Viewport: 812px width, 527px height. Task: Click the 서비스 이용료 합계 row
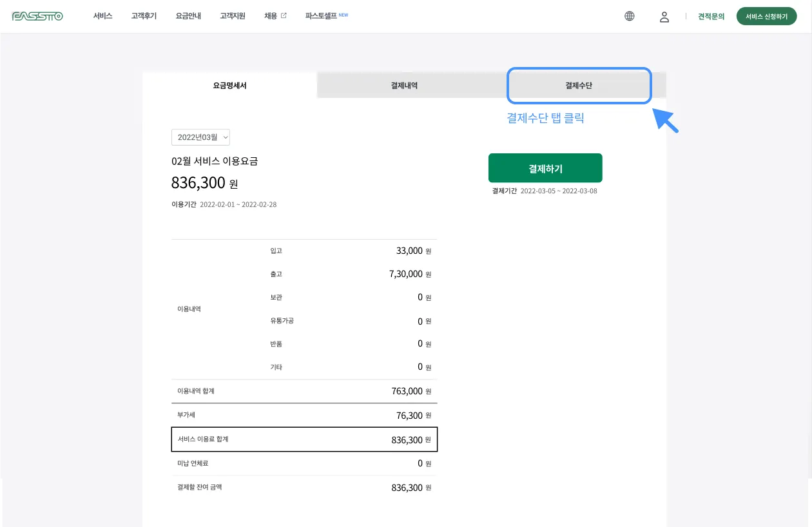click(x=304, y=439)
